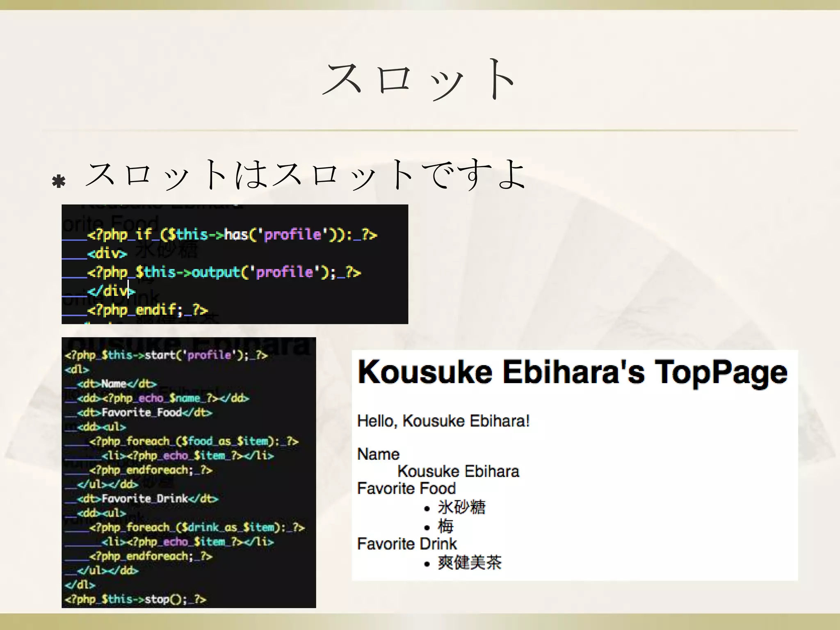Click the opening <dl> tag line
This screenshot has width=840, height=630.
[x=77, y=369]
